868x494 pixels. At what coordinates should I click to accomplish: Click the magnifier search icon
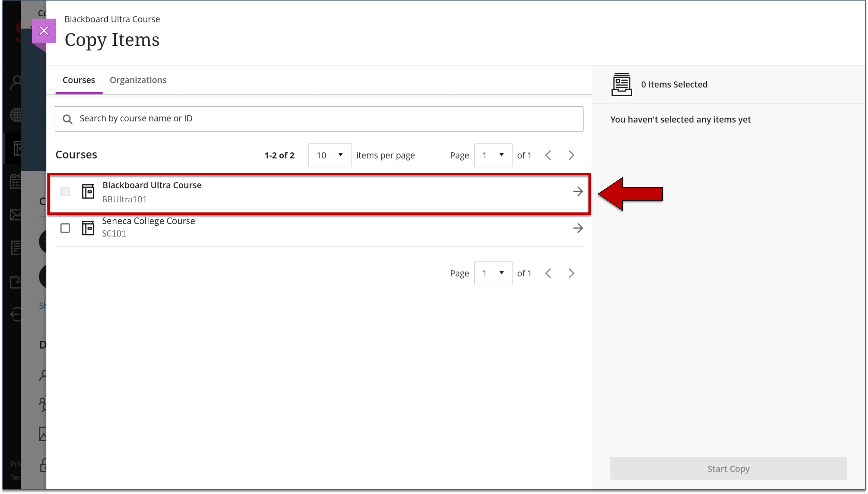68,119
